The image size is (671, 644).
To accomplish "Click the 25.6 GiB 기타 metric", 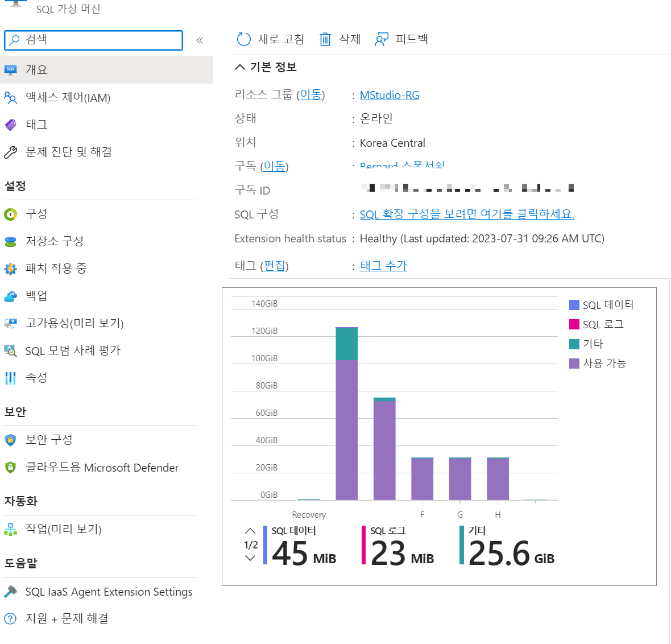I will 507,545.
